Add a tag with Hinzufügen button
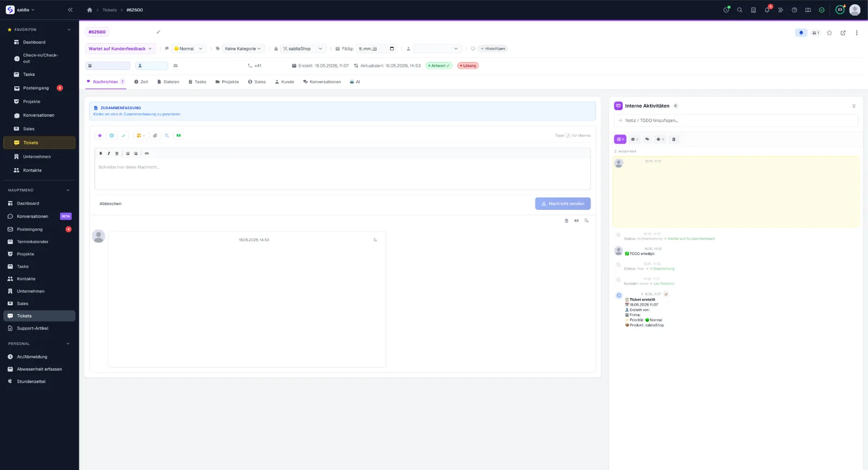Image resolution: width=868 pixels, height=470 pixels. click(493, 49)
